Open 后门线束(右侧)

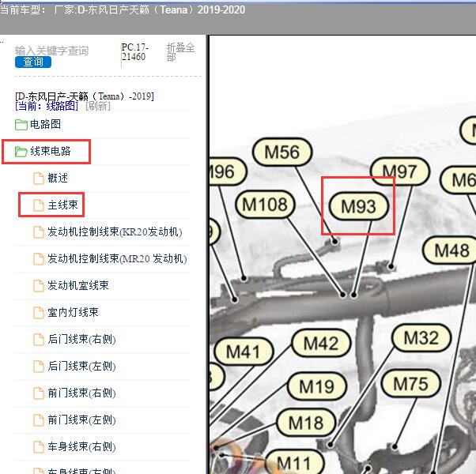pyautogui.click(x=81, y=339)
